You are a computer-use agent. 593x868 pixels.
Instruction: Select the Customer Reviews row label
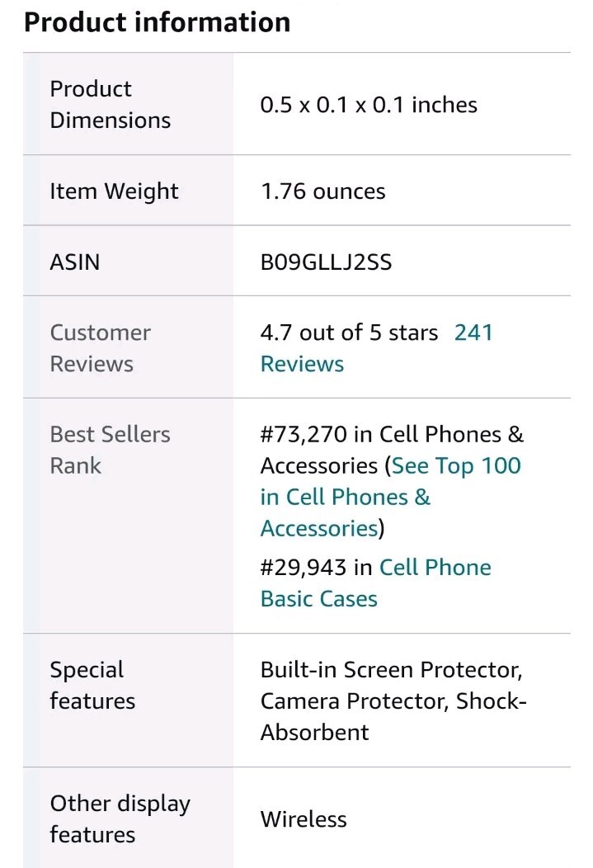100,347
